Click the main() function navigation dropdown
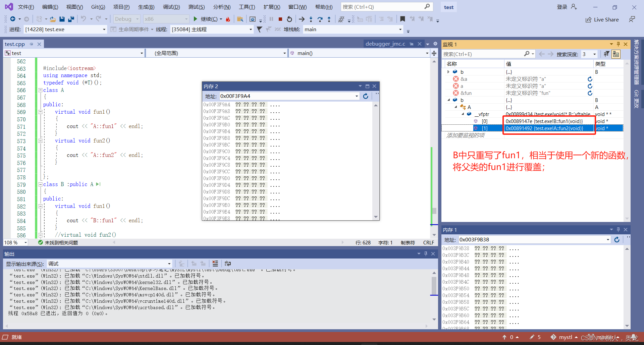 [x=359, y=53]
